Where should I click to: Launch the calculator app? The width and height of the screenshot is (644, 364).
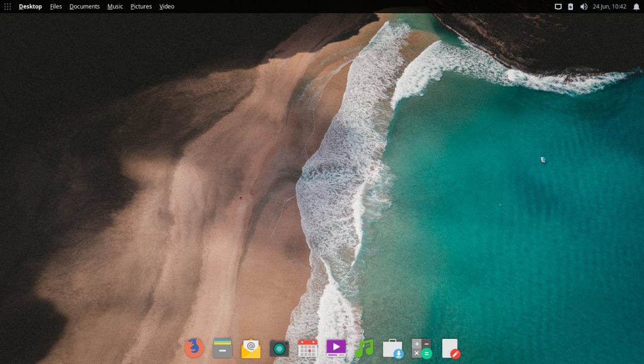pyautogui.click(x=421, y=348)
